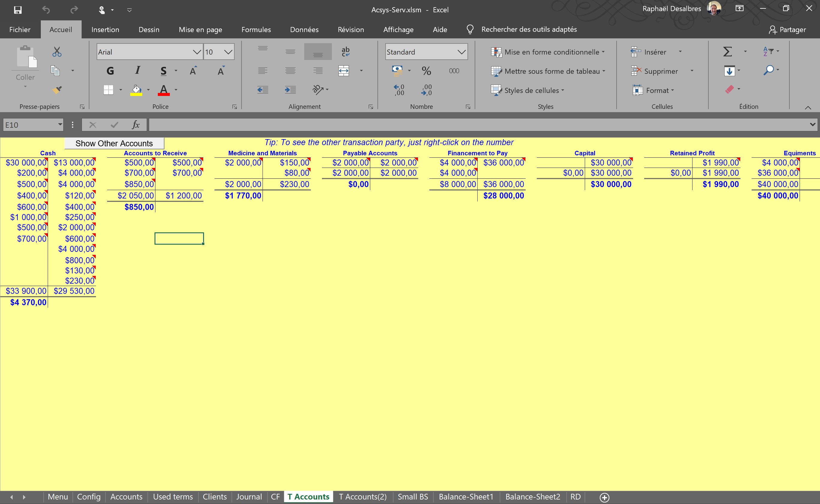The image size is (820, 504).
Task: Switch to Balance-Sheet1 sheet tab
Action: tap(466, 497)
